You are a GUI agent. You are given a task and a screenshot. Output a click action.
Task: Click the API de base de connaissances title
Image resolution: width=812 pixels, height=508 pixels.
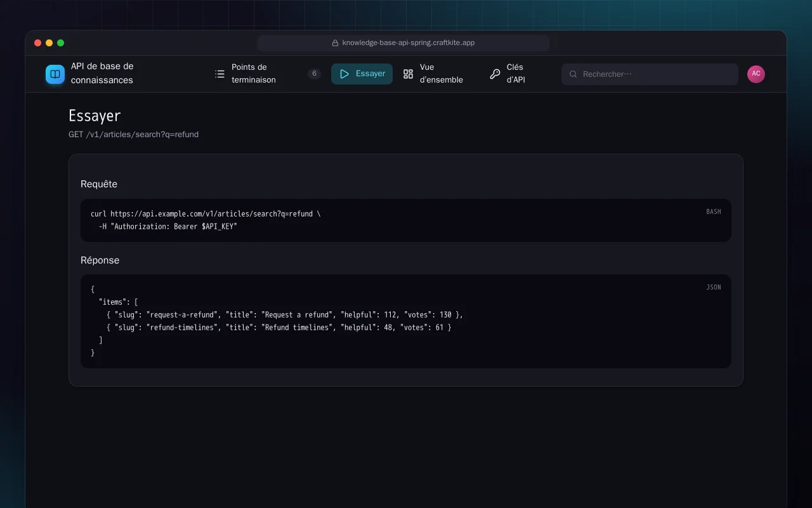click(102, 73)
